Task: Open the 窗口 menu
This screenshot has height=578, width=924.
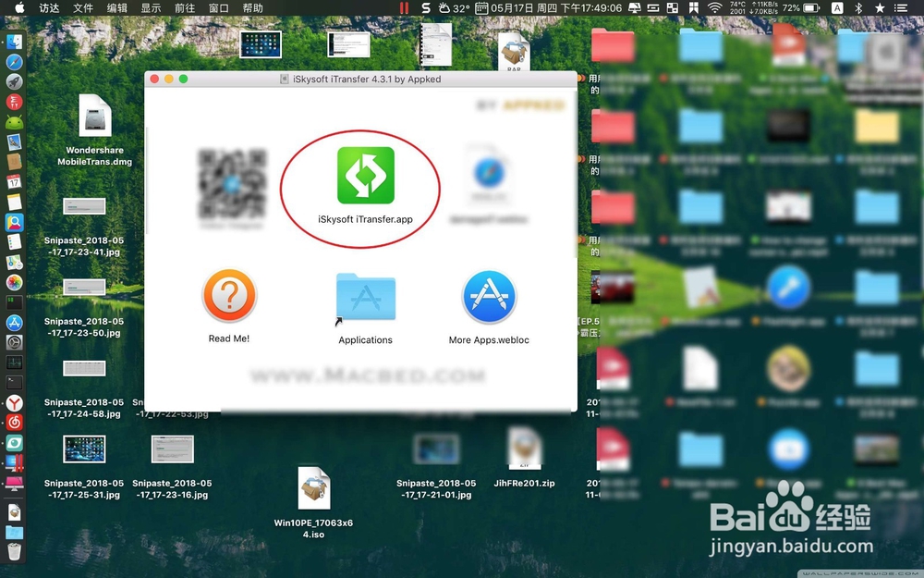Action: pos(219,7)
